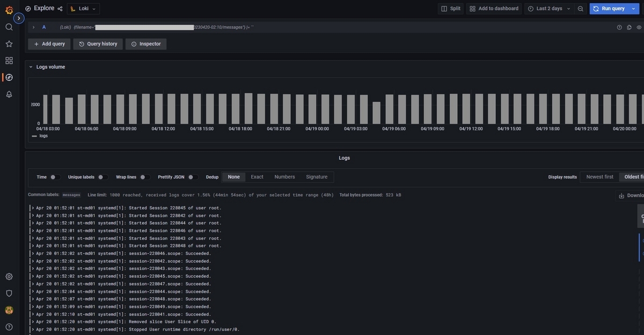
Task: Toggle the Time switch
Action: click(55, 177)
